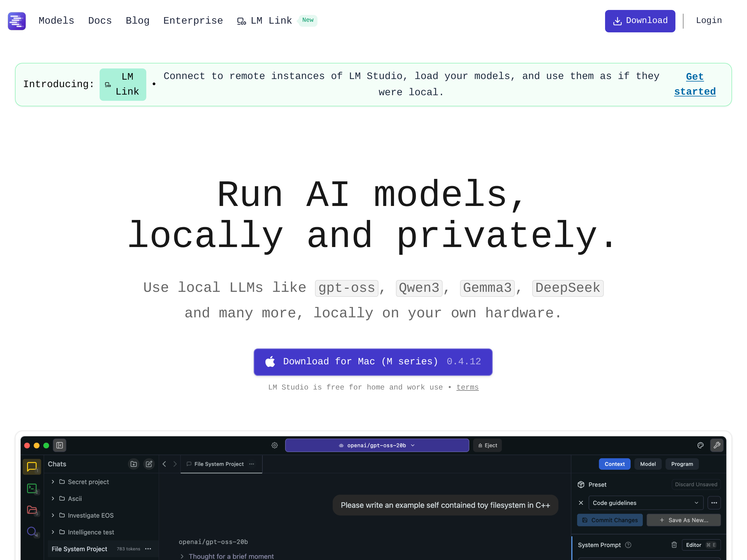The width and height of the screenshot is (747, 560).
Task: Click Discard Unsaved button
Action: (x=696, y=484)
